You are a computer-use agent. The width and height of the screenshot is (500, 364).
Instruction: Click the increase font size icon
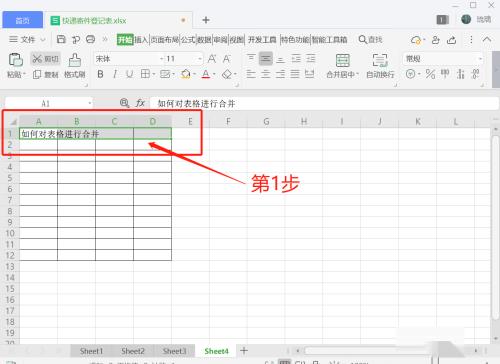pyautogui.click(x=212, y=59)
